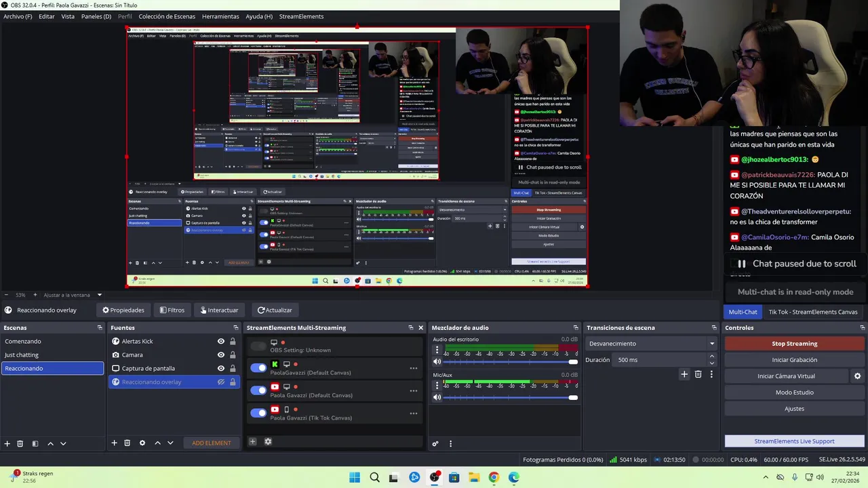Toggle YouTube Paola Gavazzi Tik Tok Canvas output
Image resolution: width=868 pixels, height=488 pixels.
(258, 413)
